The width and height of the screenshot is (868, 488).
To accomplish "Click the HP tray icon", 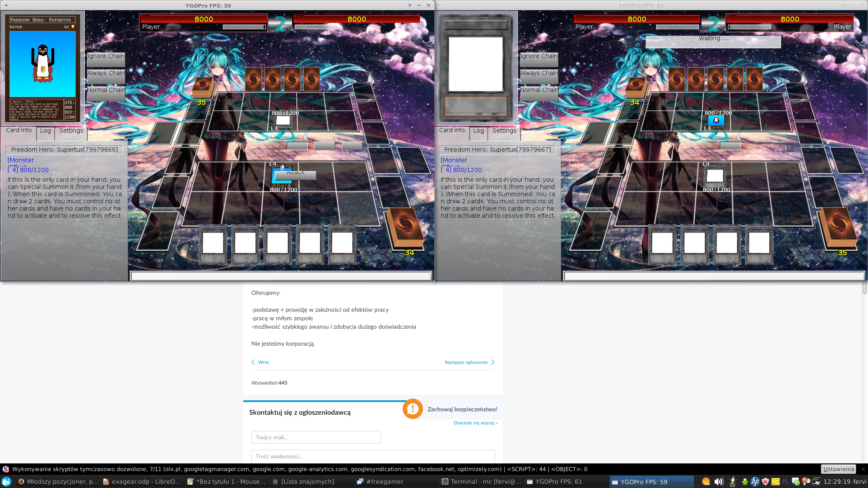I will (755, 482).
